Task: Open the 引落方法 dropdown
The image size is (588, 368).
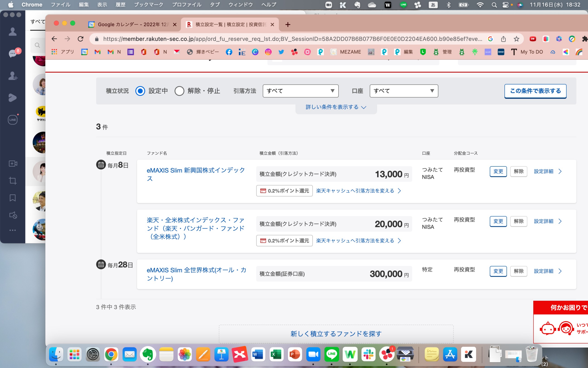Action: click(x=300, y=91)
